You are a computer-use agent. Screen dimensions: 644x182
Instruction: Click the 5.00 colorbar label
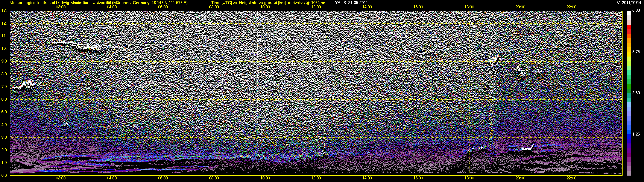[636, 10]
